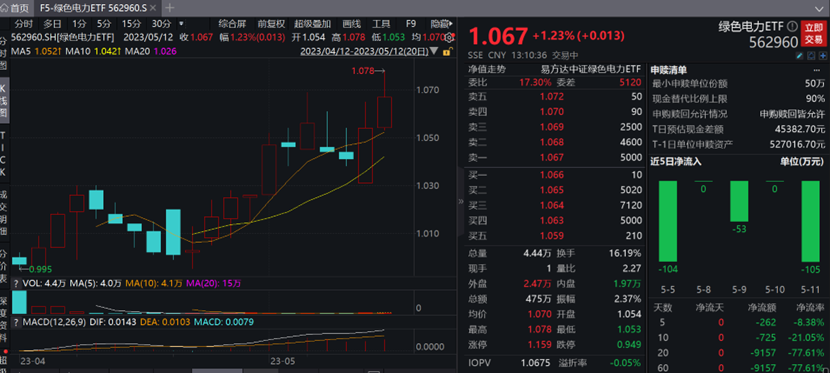The width and height of the screenshot is (830, 373).
Task: Click the 5-day 净流率 value -8.38%
Action: tap(810, 322)
